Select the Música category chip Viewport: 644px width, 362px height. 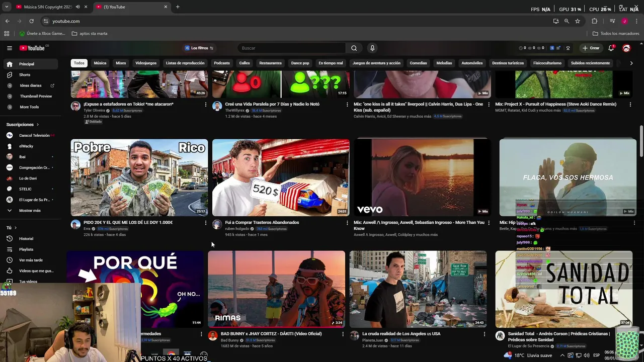(100, 63)
